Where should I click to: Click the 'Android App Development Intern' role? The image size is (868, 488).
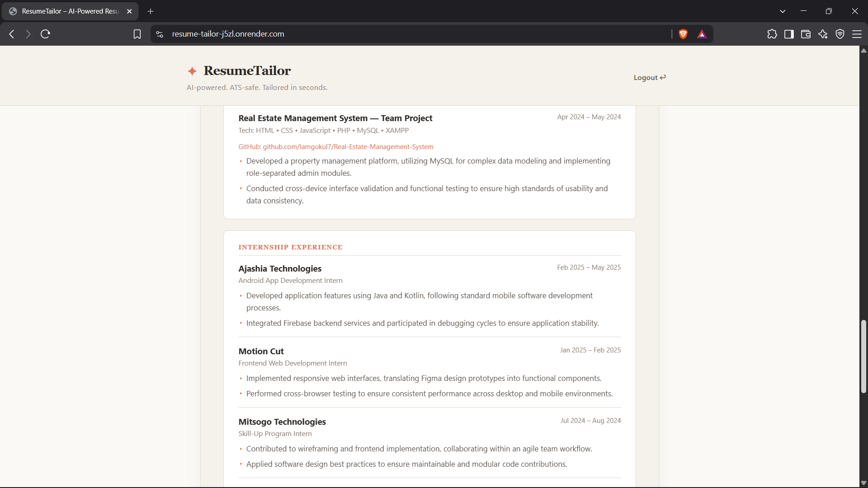(x=290, y=281)
